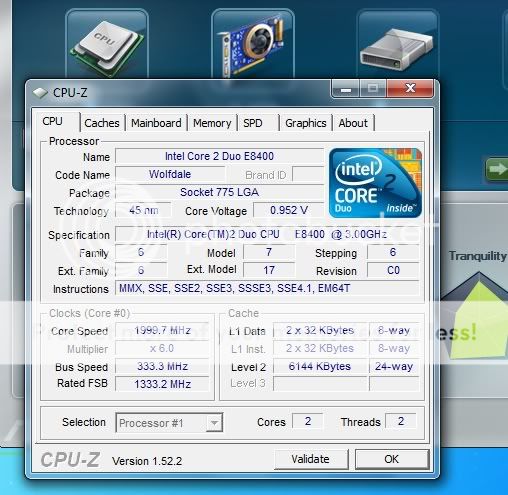Click the Model value 7
The height and width of the screenshot is (495, 508).
269,252
